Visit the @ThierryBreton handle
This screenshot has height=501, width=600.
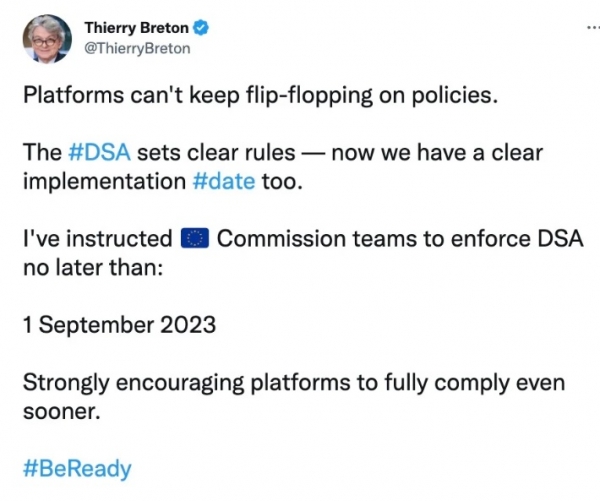tap(137, 49)
